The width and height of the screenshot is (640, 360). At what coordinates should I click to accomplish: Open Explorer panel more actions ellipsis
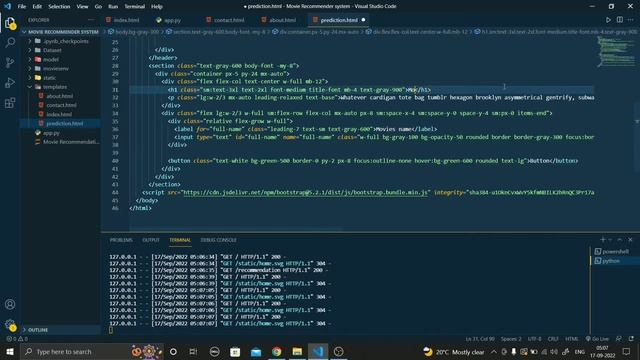[91, 20]
